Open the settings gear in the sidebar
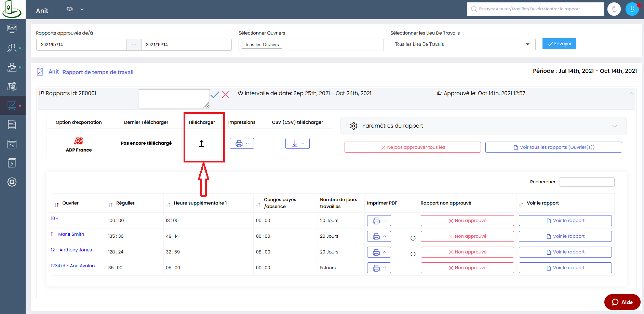The height and width of the screenshot is (314, 644). [12, 182]
